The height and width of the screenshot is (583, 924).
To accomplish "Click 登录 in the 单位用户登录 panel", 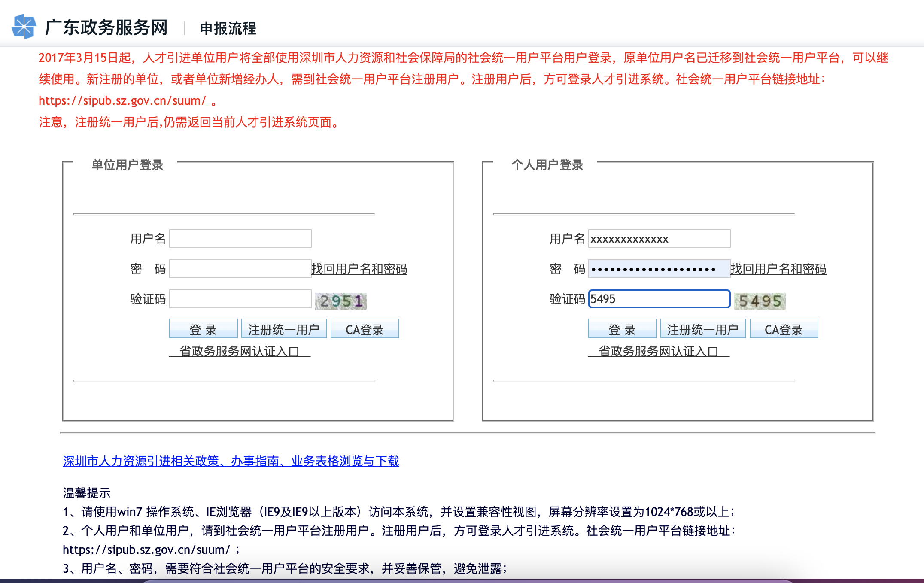I will tap(204, 328).
